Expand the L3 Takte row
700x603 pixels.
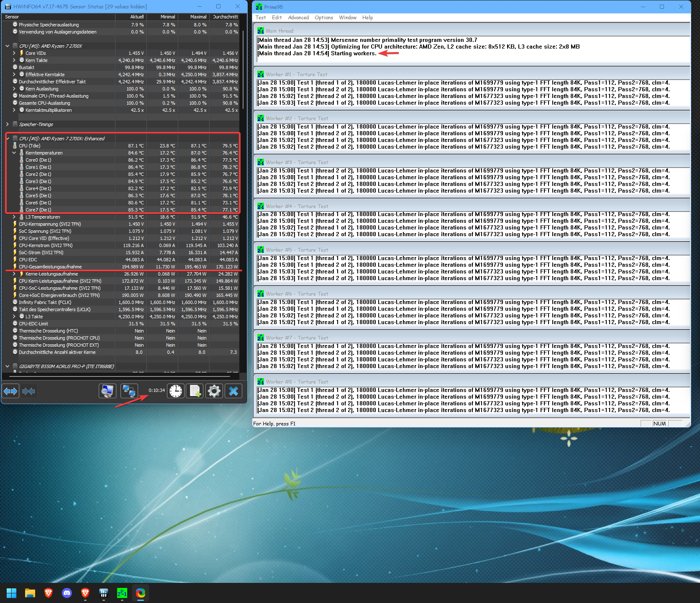point(14,317)
